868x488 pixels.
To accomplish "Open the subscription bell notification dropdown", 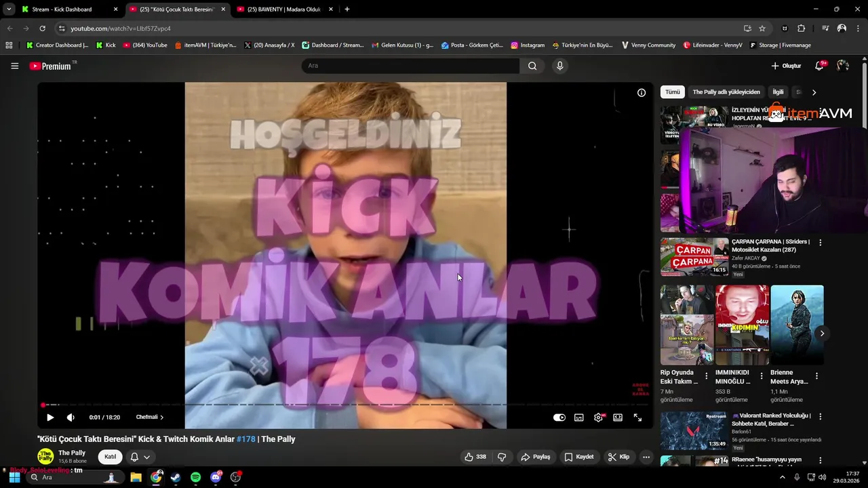I will click(x=140, y=457).
